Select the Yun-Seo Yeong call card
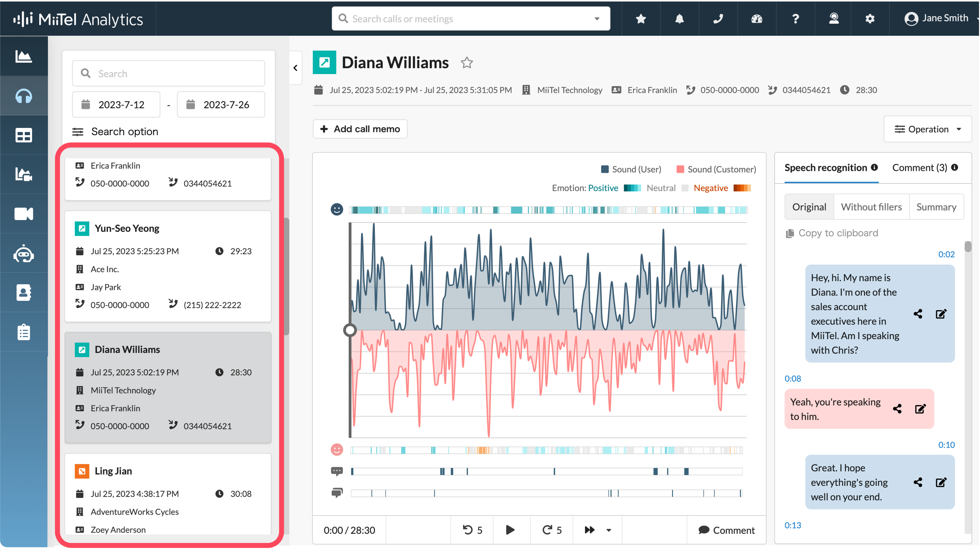 168,266
